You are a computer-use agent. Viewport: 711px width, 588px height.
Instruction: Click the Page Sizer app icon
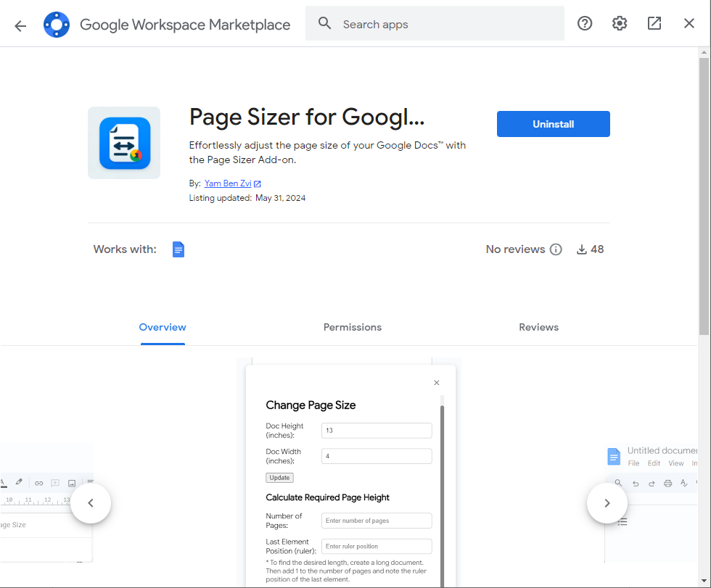tap(124, 143)
